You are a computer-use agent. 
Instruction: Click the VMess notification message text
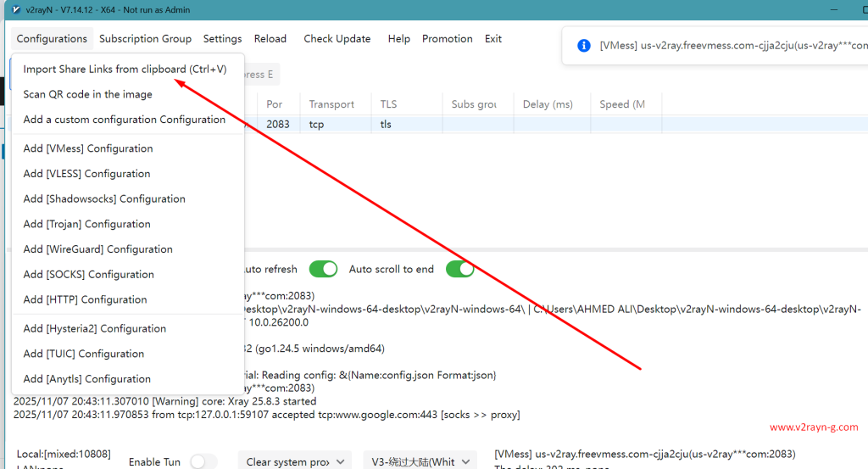(733, 46)
